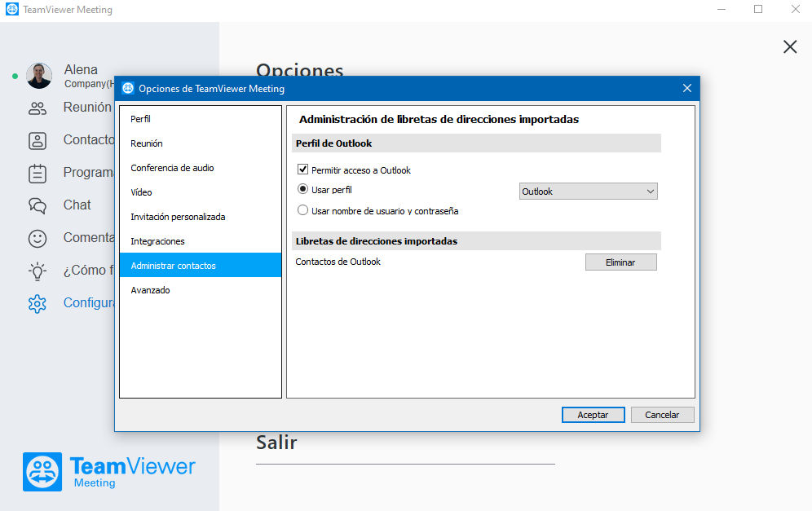Click the TeamViewer Meeting logo at bottom left

[108, 472]
